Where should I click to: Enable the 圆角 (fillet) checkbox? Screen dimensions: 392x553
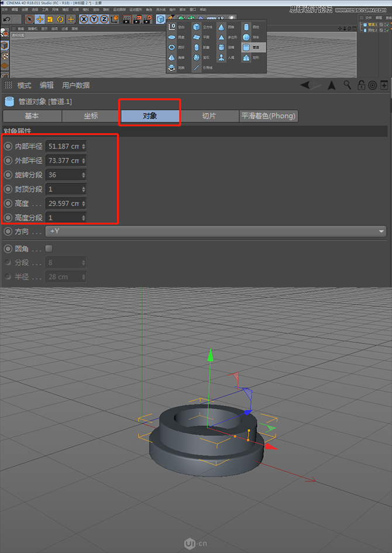[x=49, y=248]
